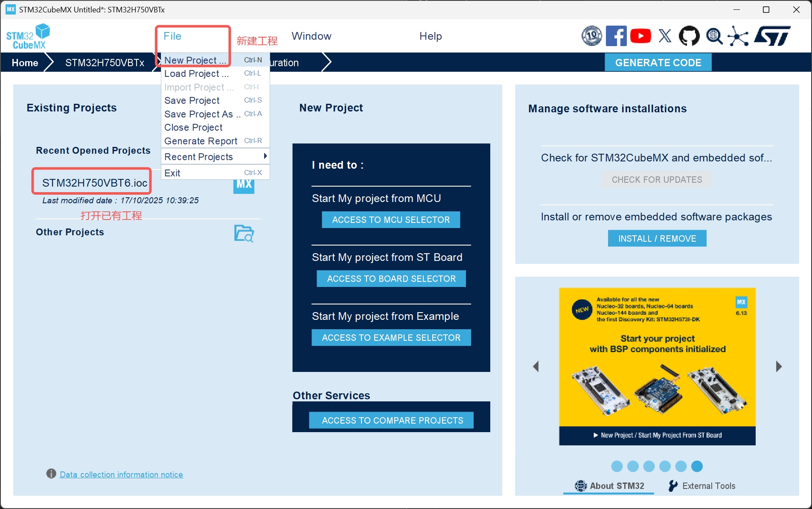
Task: Click ACCESS TO COMPARE PROJECTS
Action: 391,420
